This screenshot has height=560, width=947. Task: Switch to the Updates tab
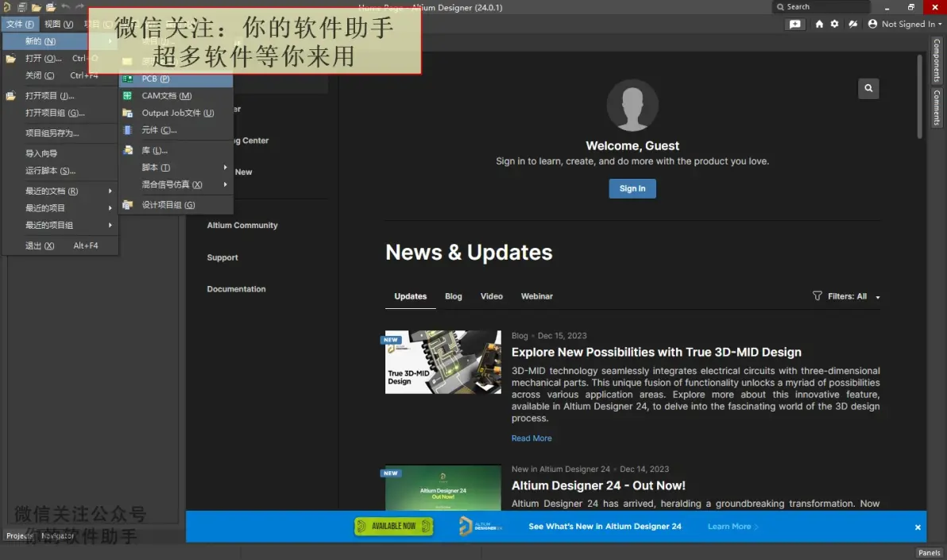point(410,296)
